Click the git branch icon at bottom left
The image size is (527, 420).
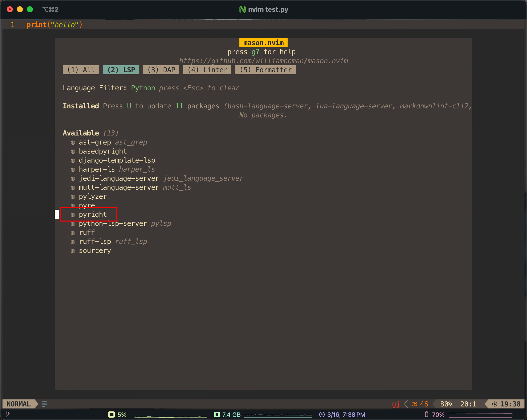(8, 414)
